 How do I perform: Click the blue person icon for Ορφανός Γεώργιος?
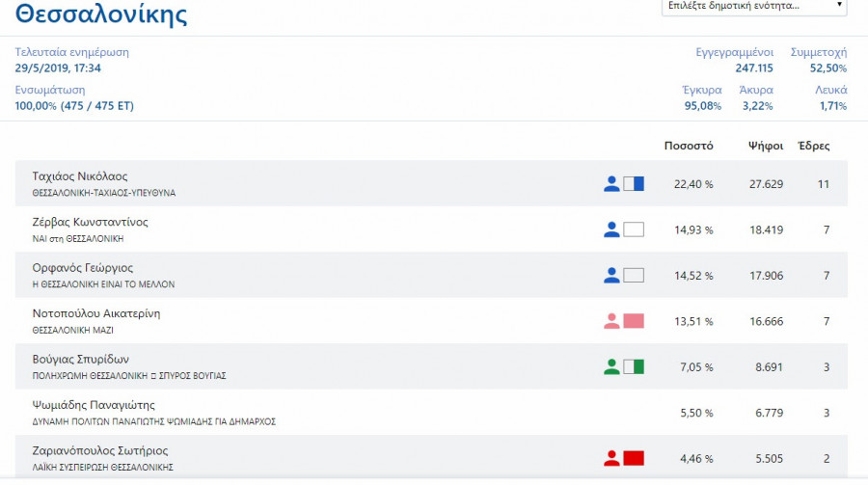click(x=610, y=275)
